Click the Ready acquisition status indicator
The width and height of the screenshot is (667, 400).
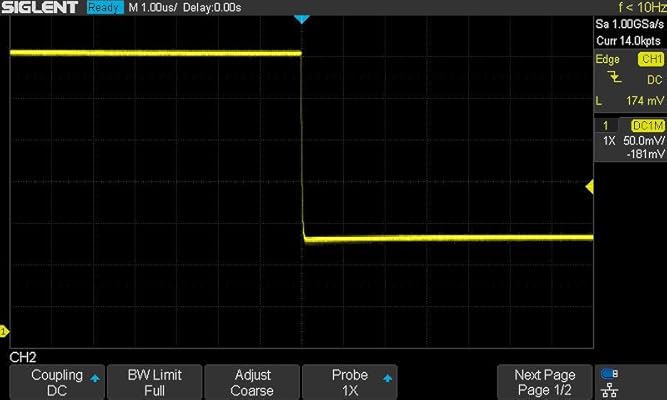tap(105, 7)
